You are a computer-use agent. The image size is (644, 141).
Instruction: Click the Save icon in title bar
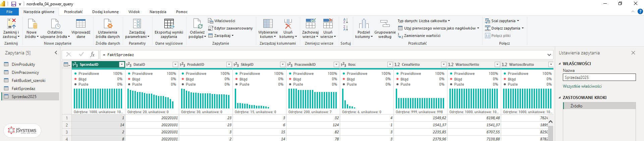coord(14,4)
